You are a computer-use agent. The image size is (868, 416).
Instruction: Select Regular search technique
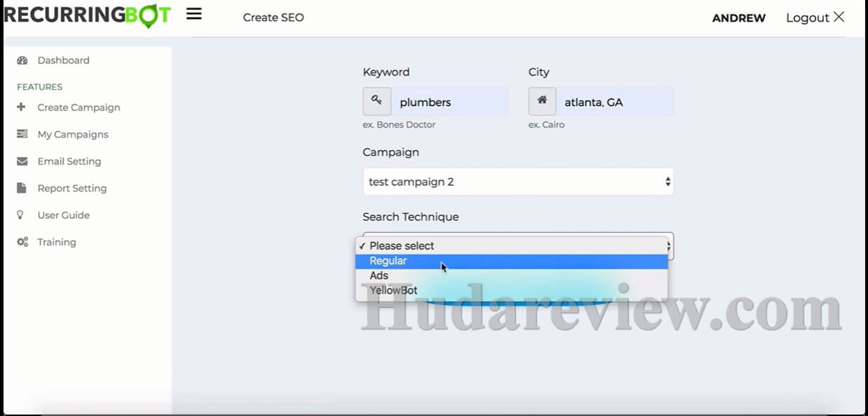(x=512, y=261)
